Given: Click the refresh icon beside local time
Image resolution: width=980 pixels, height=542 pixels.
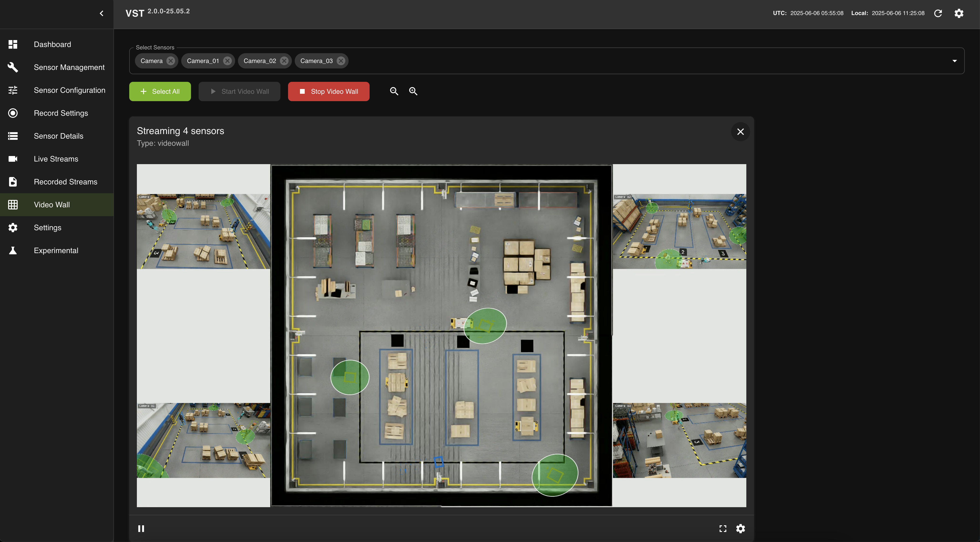Looking at the screenshot, I should (938, 13).
